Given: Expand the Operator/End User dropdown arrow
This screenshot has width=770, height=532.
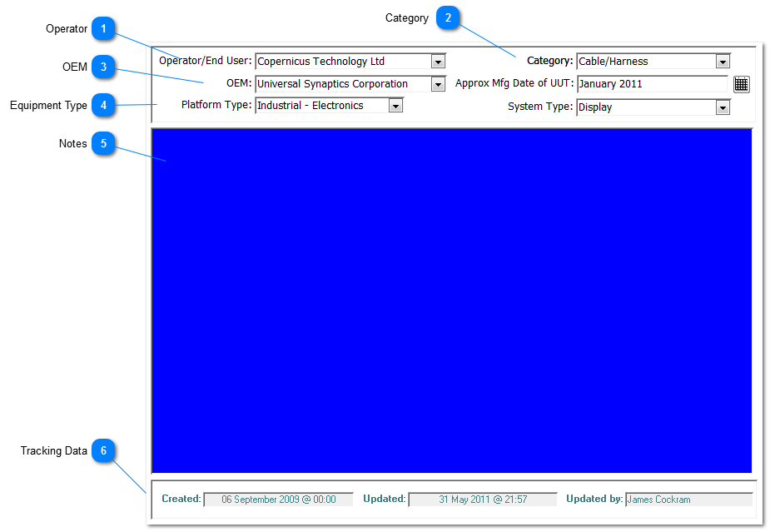Looking at the screenshot, I should (438, 62).
